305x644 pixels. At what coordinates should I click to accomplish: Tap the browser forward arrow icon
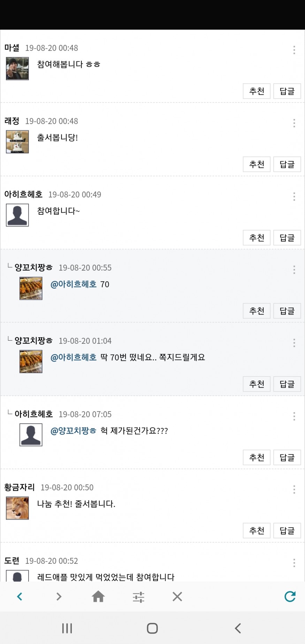[59, 597]
